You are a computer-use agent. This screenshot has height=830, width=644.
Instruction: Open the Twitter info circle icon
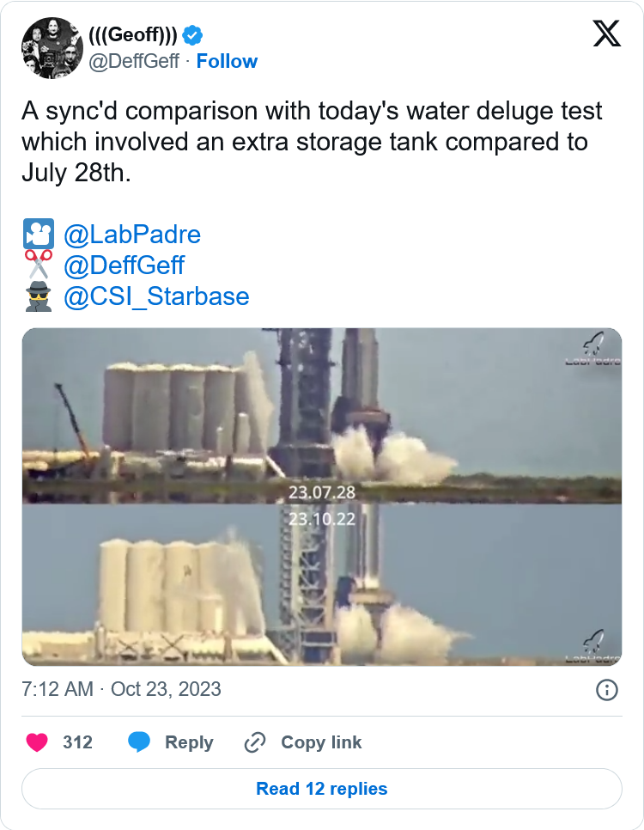click(607, 690)
